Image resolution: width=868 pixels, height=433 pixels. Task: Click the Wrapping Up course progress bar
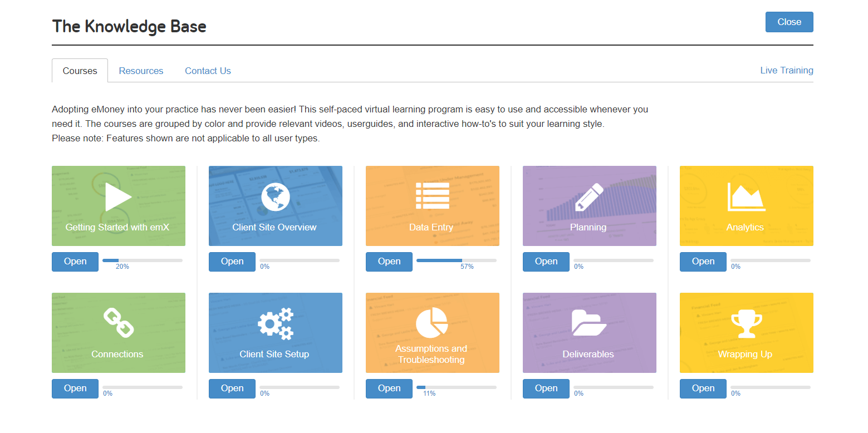pos(771,387)
